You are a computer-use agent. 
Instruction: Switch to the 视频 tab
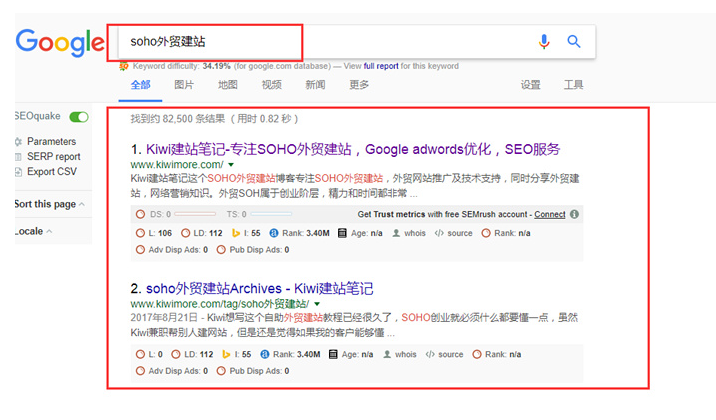[271, 85]
